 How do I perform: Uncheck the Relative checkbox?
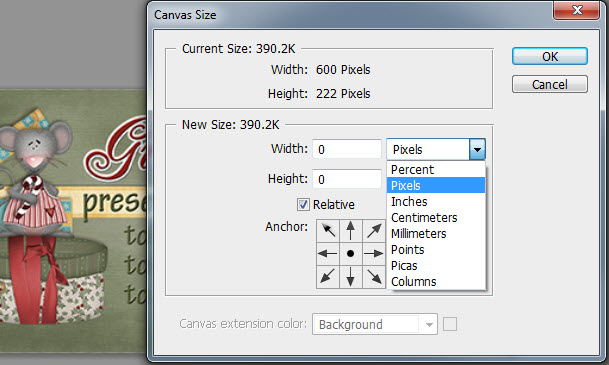303,205
